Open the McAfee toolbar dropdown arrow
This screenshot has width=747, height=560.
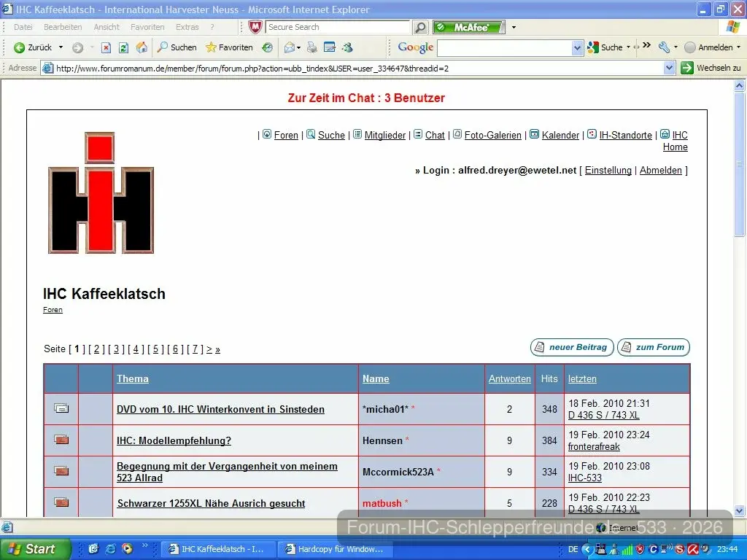pyautogui.click(x=514, y=27)
